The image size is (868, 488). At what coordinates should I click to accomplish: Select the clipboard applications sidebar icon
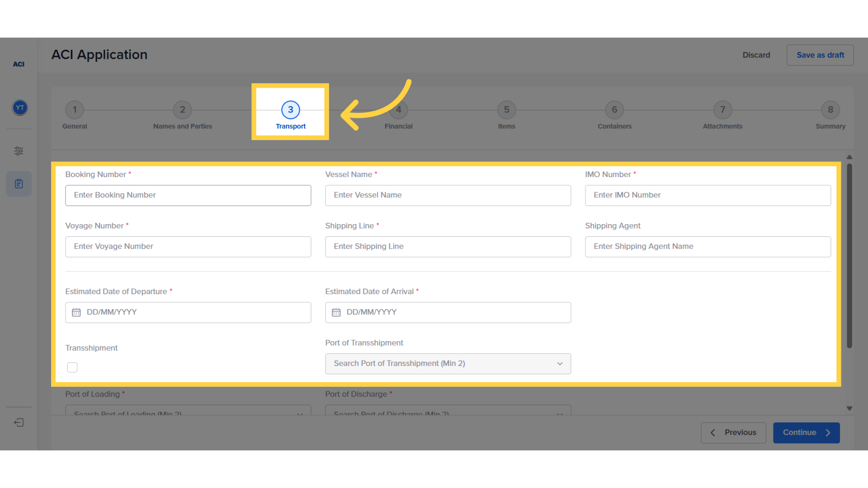coord(19,184)
